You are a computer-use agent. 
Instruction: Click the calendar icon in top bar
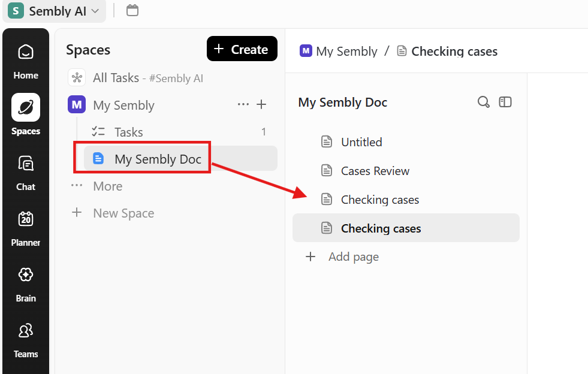coord(132,10)
